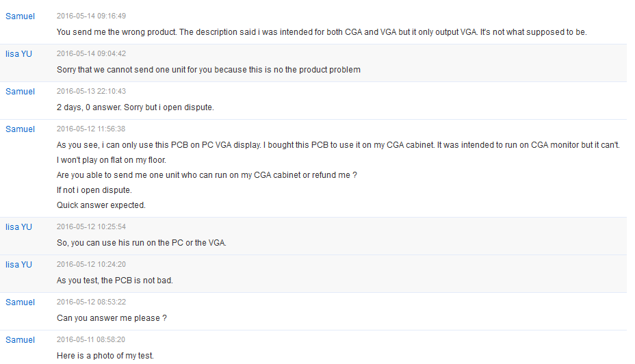Click the "You send me the wrong product" message

322,32
